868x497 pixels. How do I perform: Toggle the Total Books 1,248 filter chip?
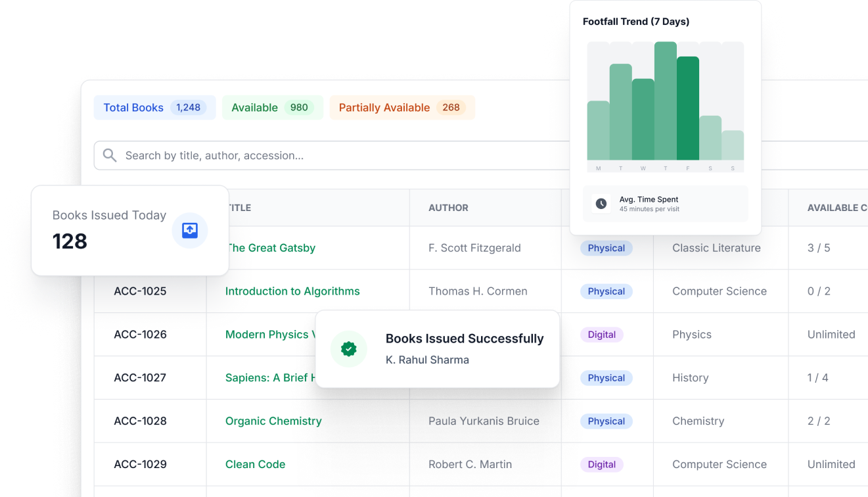pyautogui.click(x=154, y=107)
